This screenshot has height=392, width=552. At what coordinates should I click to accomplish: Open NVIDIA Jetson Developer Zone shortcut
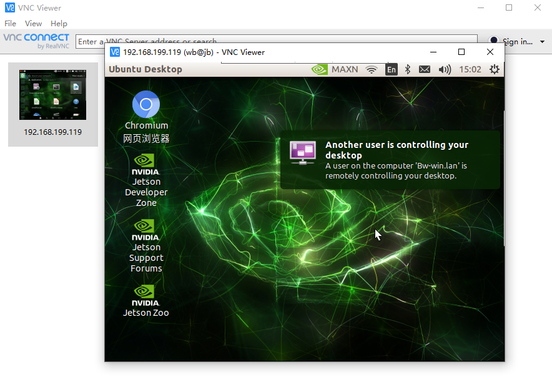(146, 180)
